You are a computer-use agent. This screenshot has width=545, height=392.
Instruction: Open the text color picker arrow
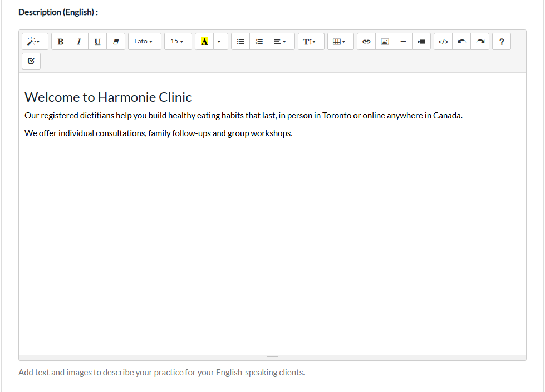pos(220,42)
